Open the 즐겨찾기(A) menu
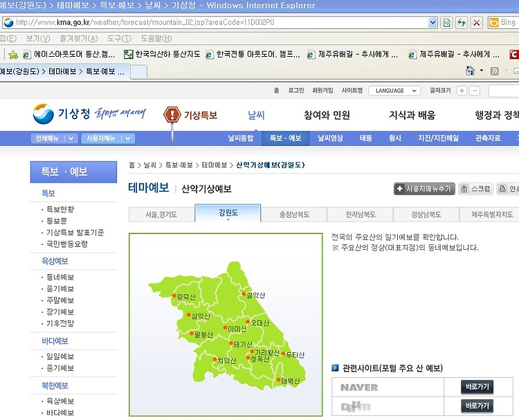Screen dimensions: 519x420 [x=79, y=38]
